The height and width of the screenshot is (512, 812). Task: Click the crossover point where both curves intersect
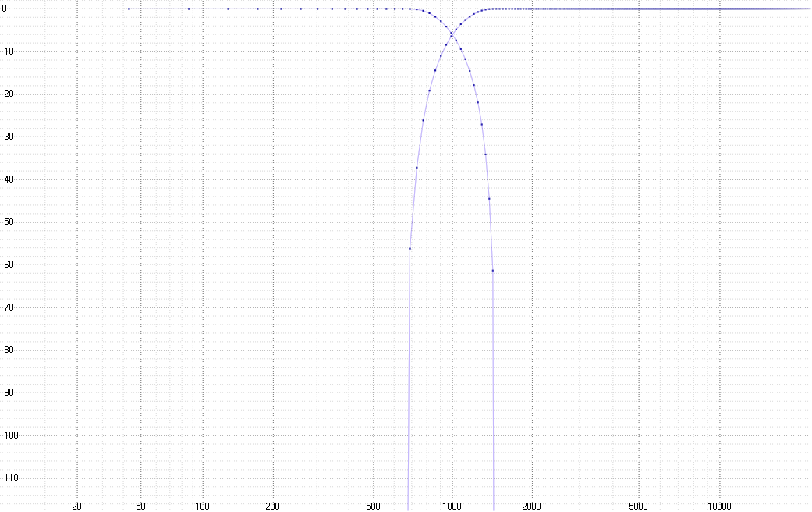pyautogui.click(x=452, y=34)
